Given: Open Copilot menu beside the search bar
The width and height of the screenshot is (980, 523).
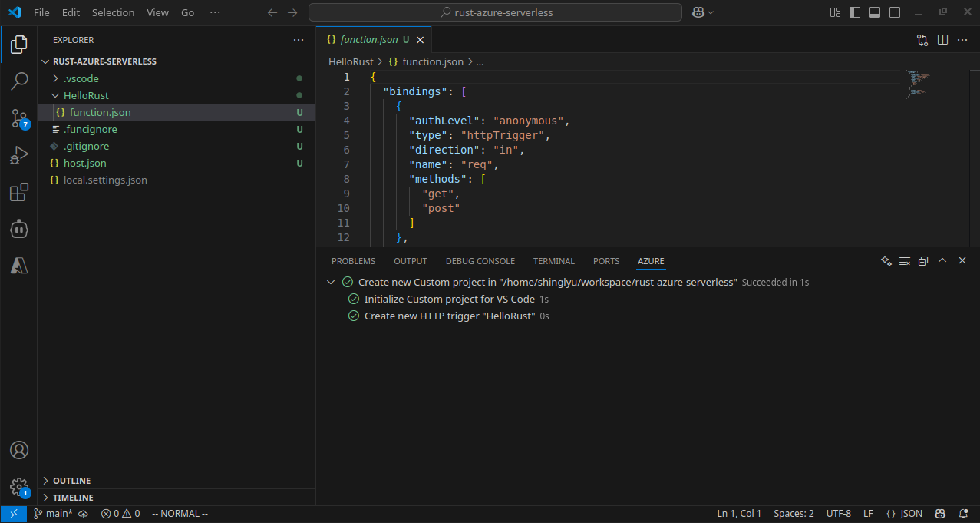Looking at the screenshot, I should pos(702,12).
